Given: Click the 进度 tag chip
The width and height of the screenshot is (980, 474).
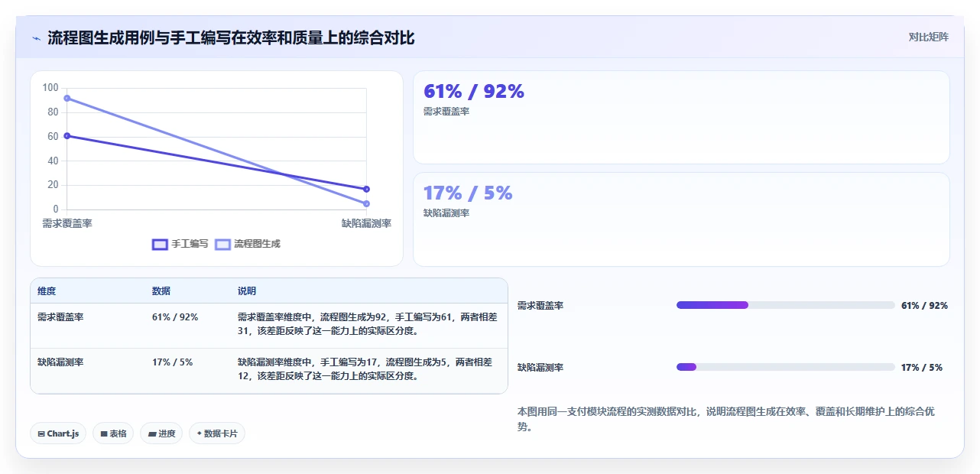Looking at the screenshot, I should 161,433.
